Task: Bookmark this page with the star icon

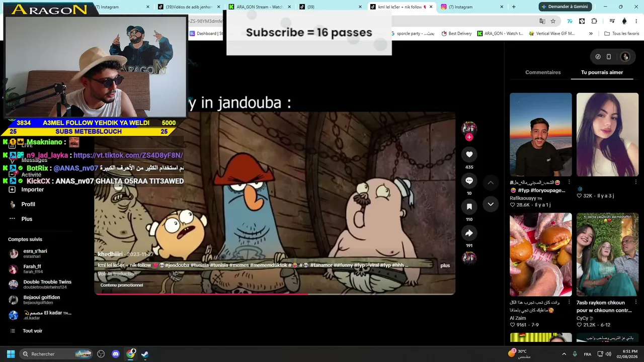Action: point(553,21)
